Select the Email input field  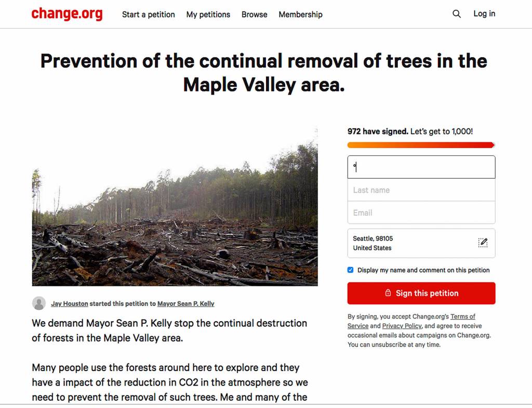tap(421, 213)
